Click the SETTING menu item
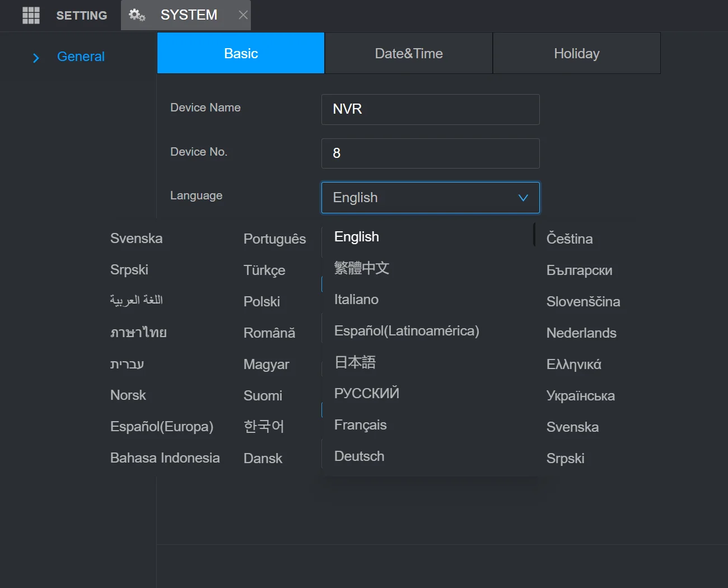The width and height of the screenshot is (728, 588). pos(81,15)
